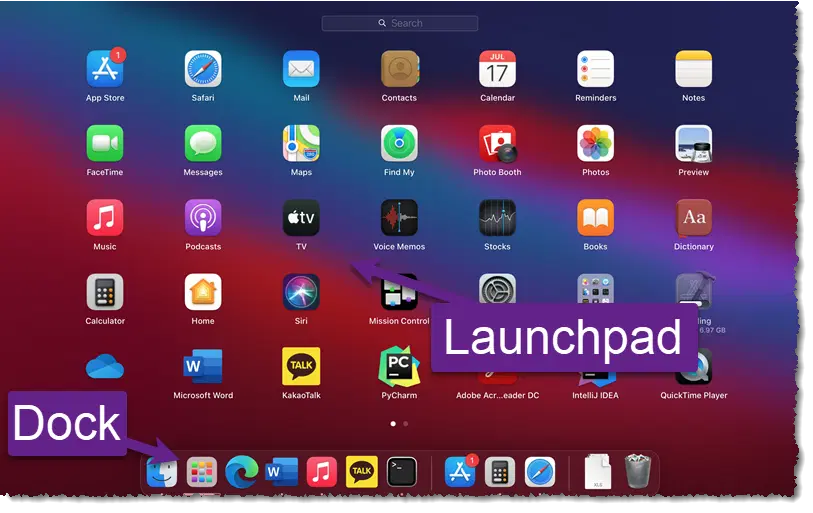Open Microsoft Edge in the Dock
813x513 pixels.
point(242,472)
